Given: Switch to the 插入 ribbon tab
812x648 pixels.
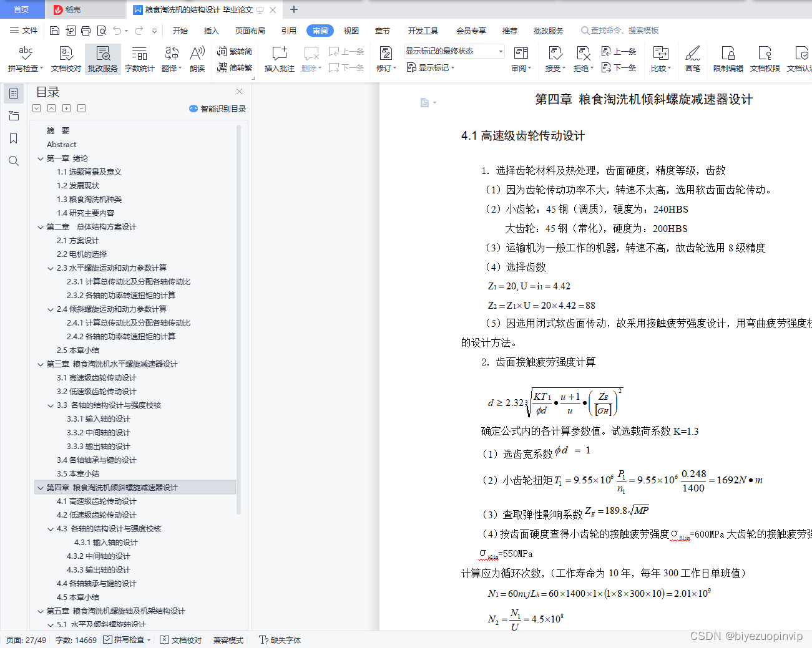Looking at the screenshot, I should pos(212,31).
